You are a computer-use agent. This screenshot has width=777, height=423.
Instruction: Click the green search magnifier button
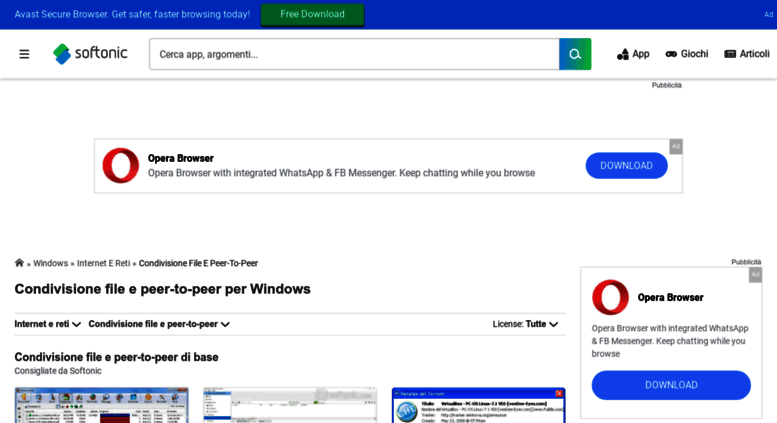point(575,54)
